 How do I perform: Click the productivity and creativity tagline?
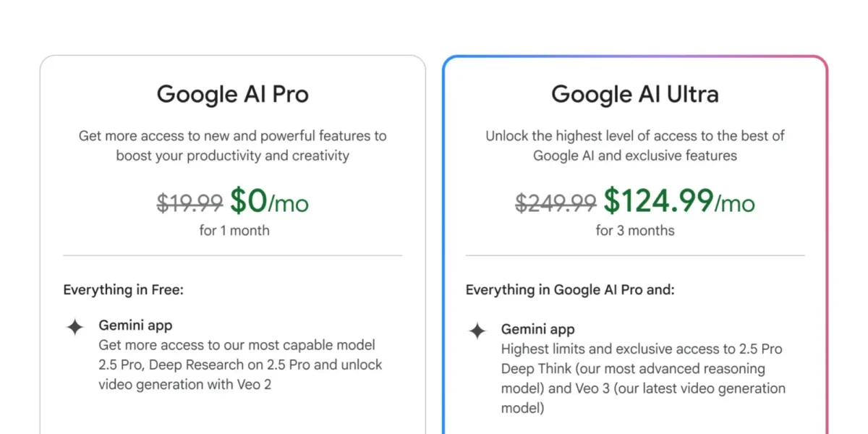(x=233, y=145)
